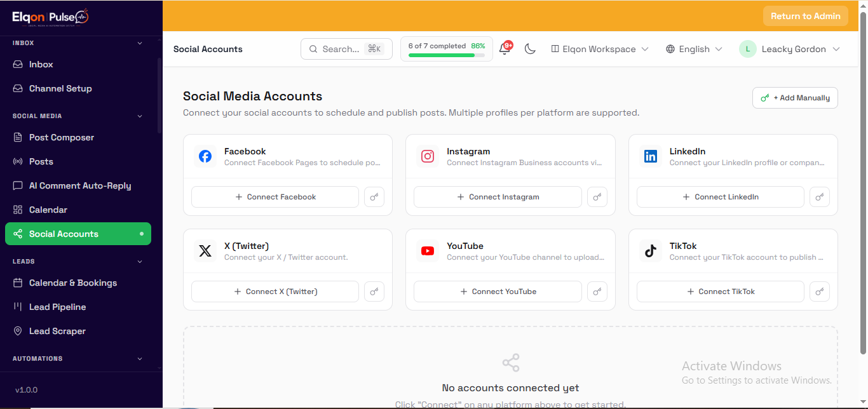The height and width of the screenshot is (409, 868).
Task: Open Channel Setup in the sidebar
Action: coord(78,88)
